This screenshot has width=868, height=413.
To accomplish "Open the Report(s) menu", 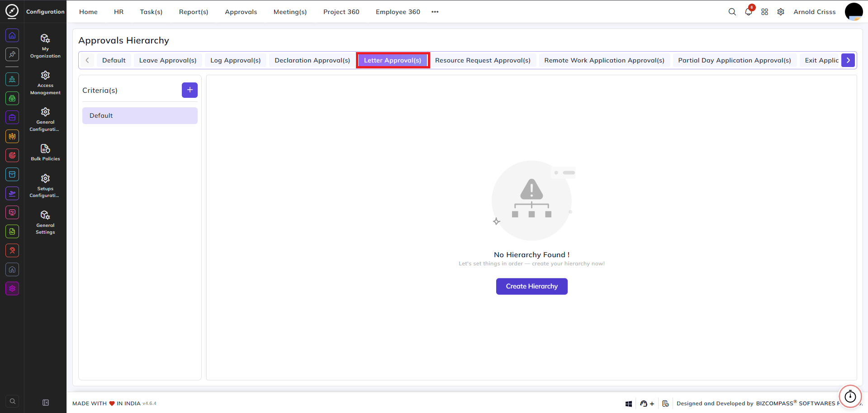I will tap(194, 12).
